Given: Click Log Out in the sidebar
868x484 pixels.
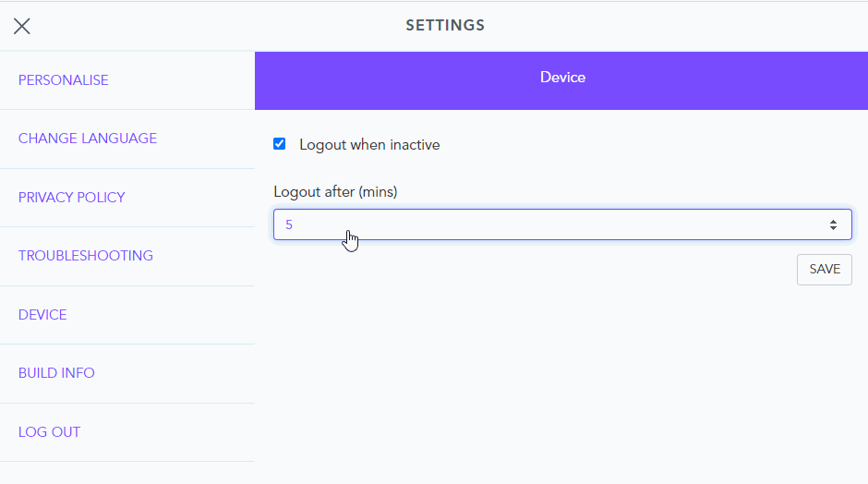Looking at the screenshot, I should coord(49,432).
